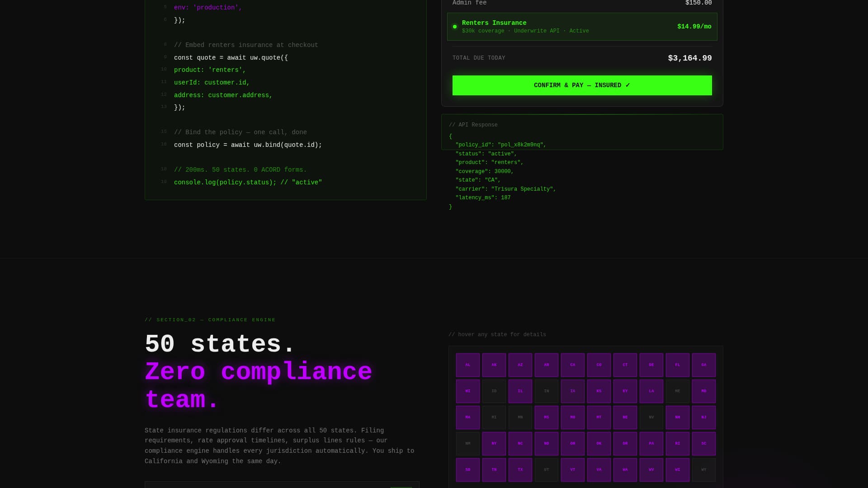The width and height of the screenshot is (868, 488).
Task: Select the NJ state tile
Action: click(x=704, y=418)
